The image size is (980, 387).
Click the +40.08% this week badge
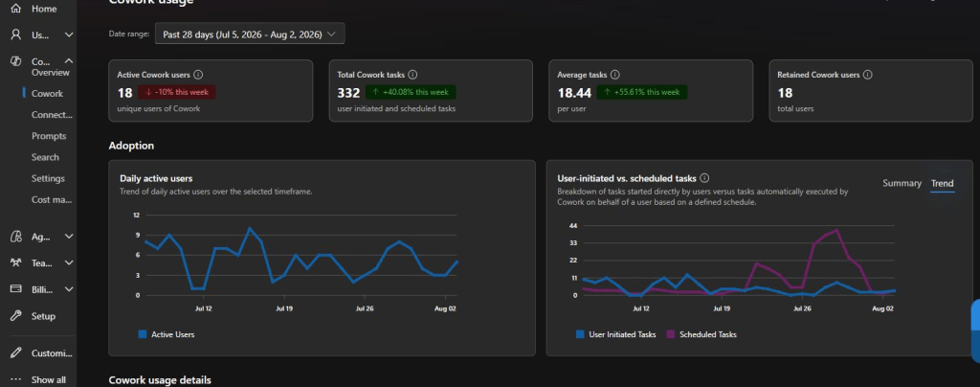(x=411, y=93)
